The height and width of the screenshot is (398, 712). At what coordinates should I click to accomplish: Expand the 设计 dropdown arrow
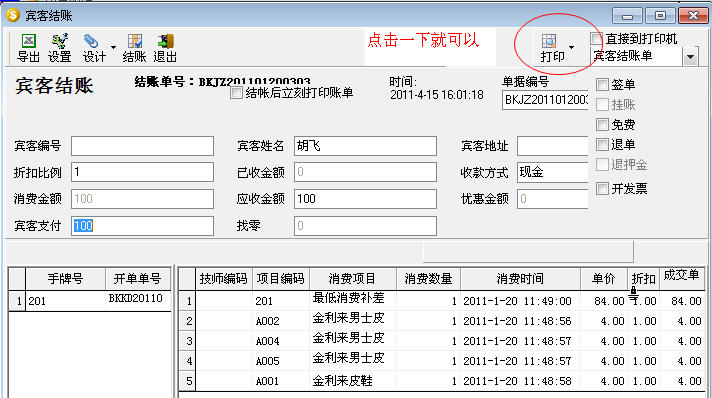[113, 47]
